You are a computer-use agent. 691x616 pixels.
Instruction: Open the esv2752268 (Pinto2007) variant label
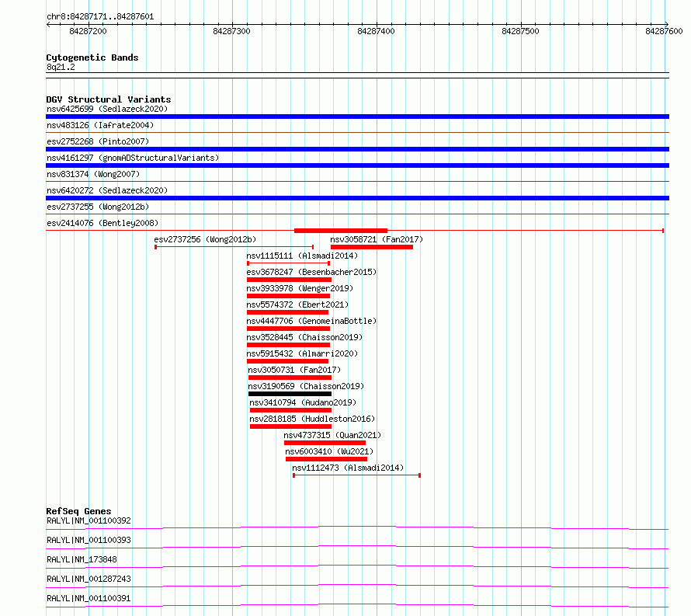98,141
